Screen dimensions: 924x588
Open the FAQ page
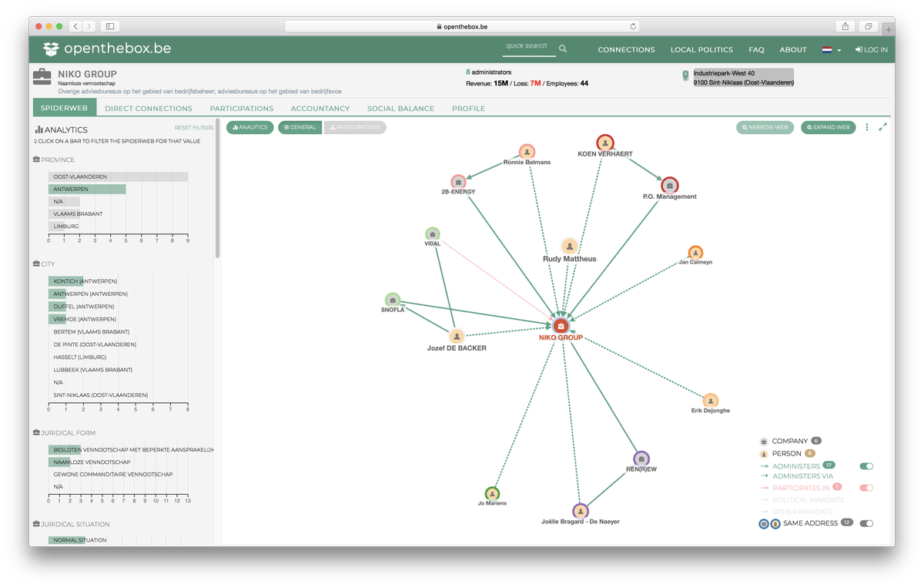[756, 49]
